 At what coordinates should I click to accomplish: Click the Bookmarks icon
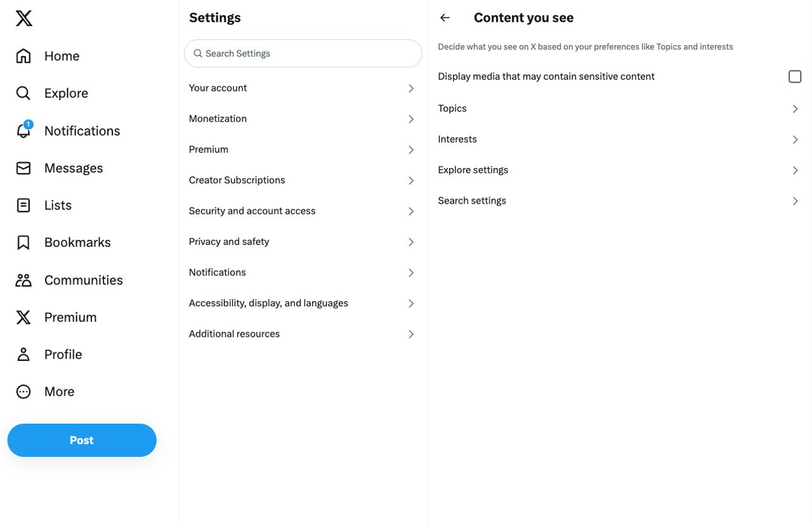23,242
